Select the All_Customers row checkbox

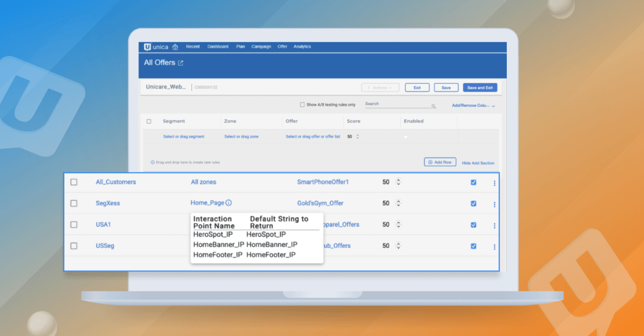pyautogui.click(x=74, y=182)
